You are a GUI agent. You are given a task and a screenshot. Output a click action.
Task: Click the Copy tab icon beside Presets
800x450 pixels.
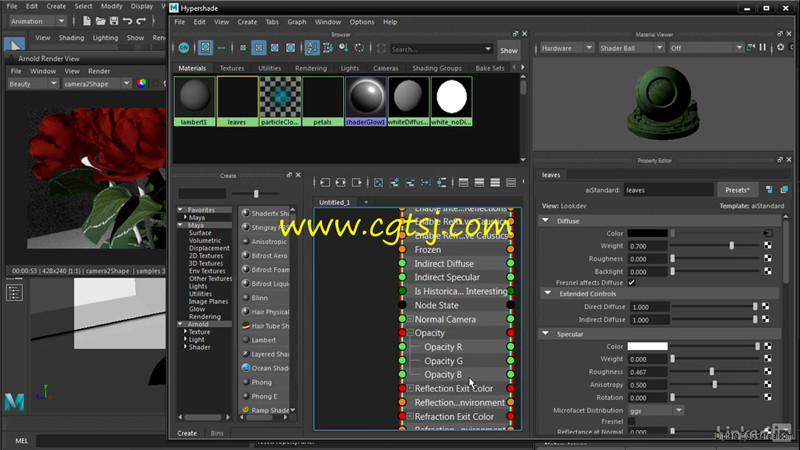point(784,190)
